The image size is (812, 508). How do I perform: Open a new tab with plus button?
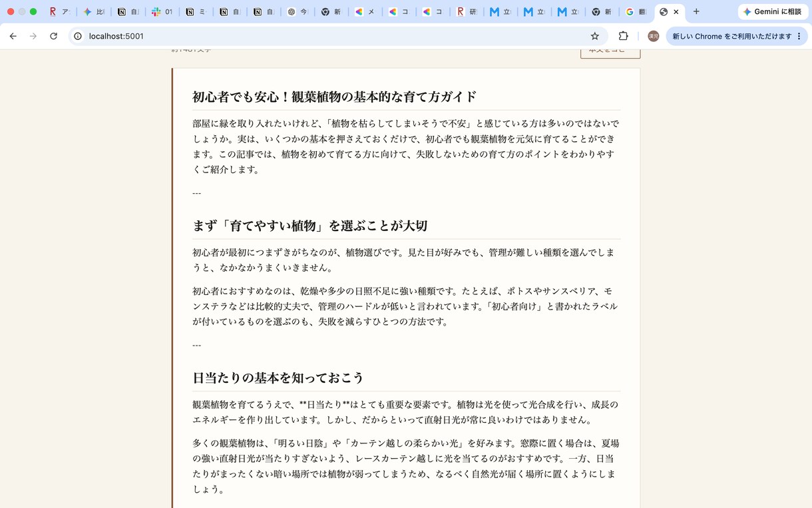pyautogui.click(x=696, y=11)
